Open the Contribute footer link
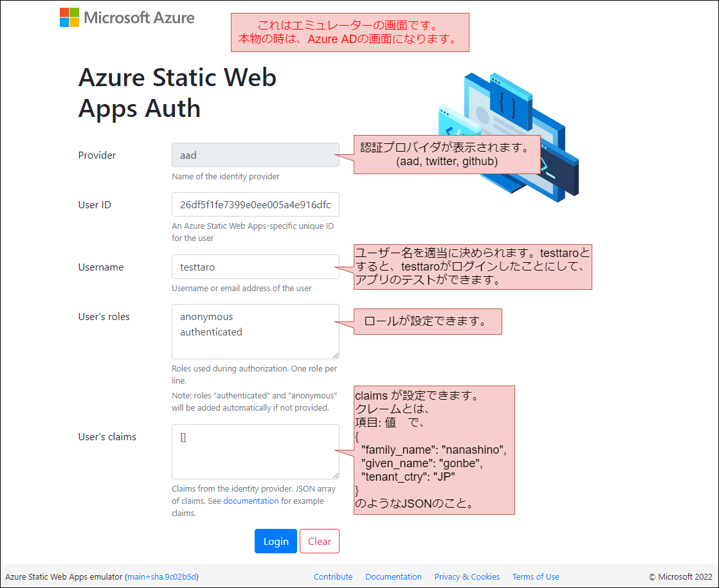This screenshot has height=588, width=719. click(x=333, y=576)
